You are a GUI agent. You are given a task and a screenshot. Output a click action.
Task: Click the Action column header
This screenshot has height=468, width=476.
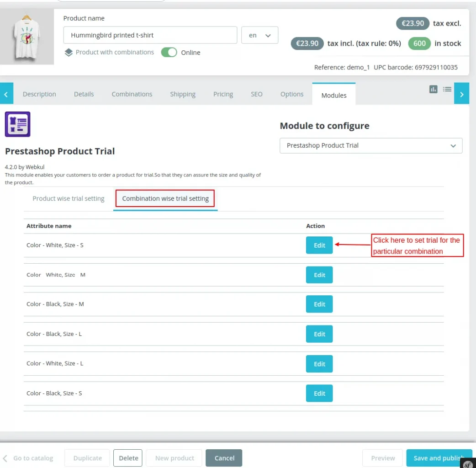[x=315, y=226]
